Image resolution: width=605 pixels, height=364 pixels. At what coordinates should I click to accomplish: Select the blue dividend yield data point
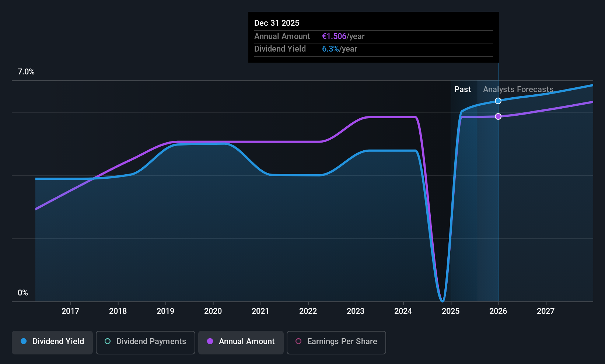point(498,101)
